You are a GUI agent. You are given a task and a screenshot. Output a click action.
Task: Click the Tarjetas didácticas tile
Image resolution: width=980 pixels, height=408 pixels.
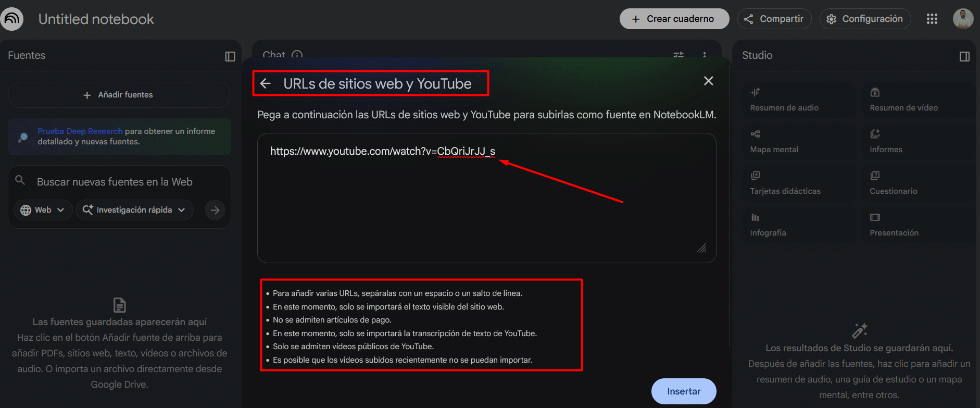(x=799, y=183)
